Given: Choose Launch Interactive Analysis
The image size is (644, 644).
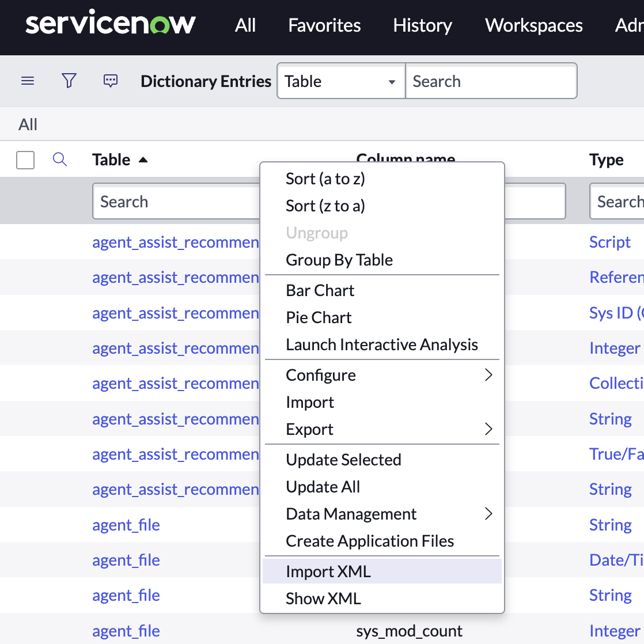Looking at the screenshot, I should click(382, 344).
